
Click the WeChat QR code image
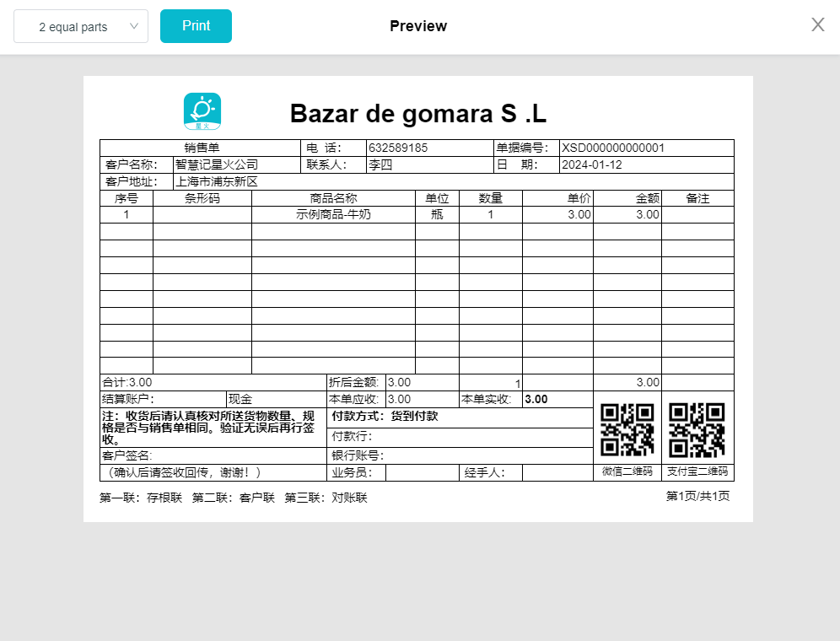[627, 430]
